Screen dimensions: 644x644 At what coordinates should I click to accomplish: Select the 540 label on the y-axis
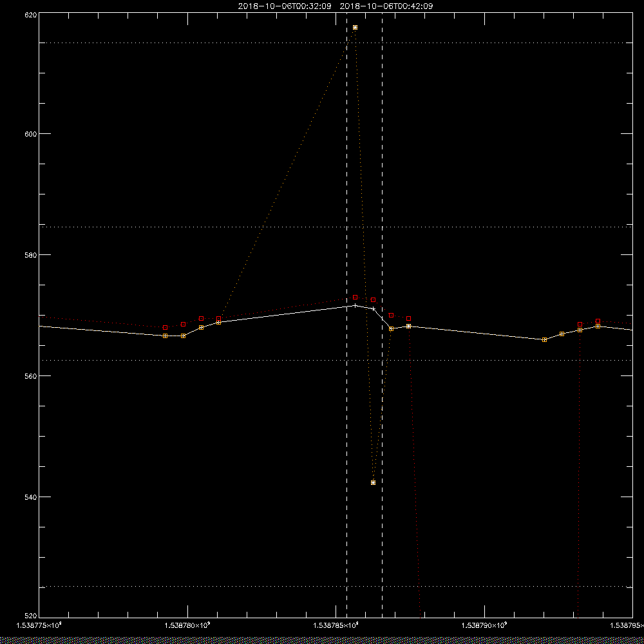(31, 497)
